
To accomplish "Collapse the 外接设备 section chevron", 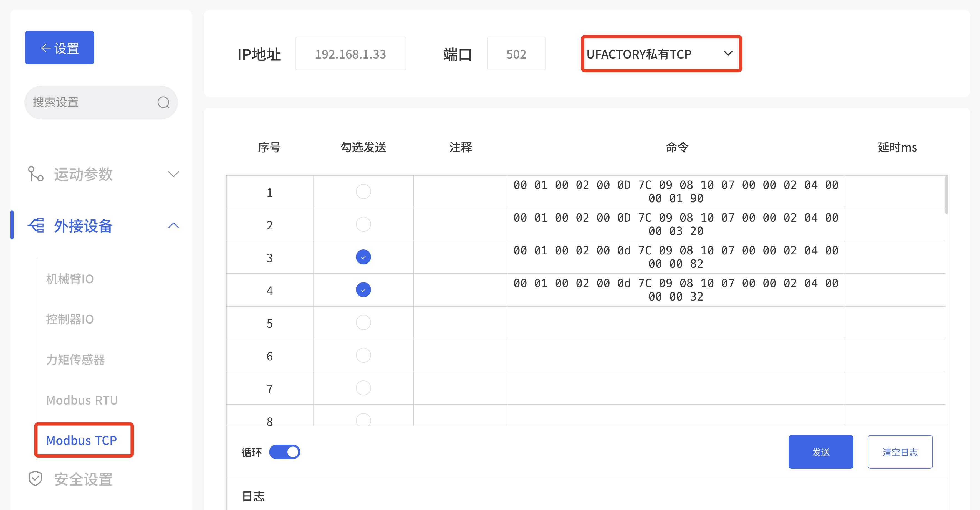I will tap(173, 226).
